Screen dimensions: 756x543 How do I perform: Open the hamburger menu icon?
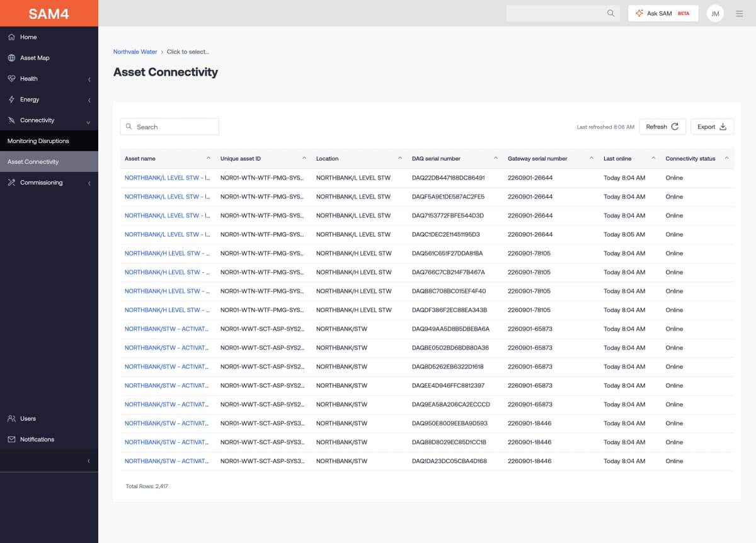click(x=740, y=13)
